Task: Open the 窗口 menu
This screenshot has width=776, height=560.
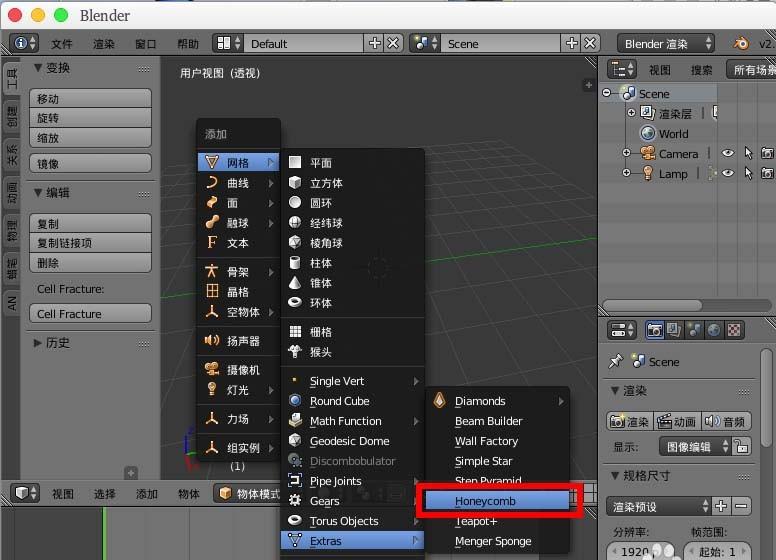Action: click(x=146, y=44)
